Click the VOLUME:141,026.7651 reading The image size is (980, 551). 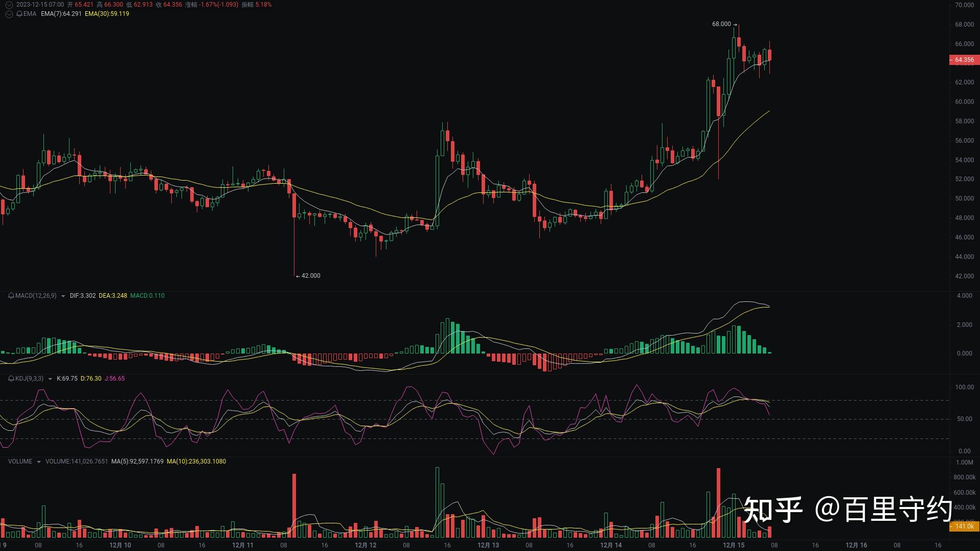point(77,461)
